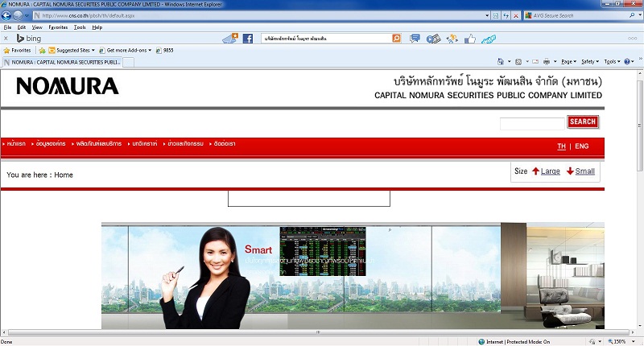Click the Bing toolbar search text field
This screenshot has height=346, width=644.
(x=327, y=38)
